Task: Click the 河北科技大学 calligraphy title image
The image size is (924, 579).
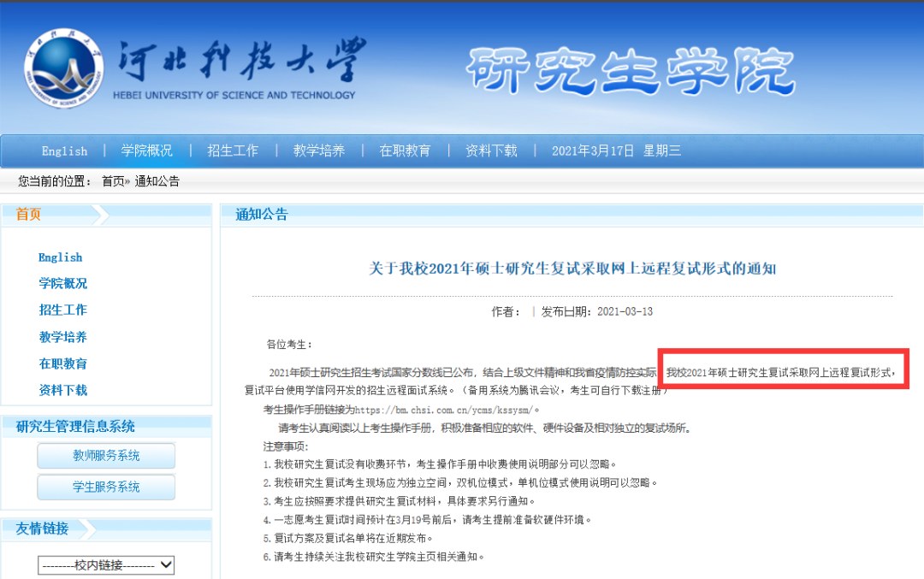Action: (240, 62)
